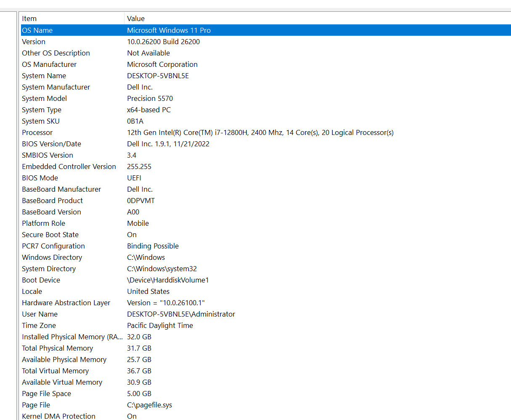
Task: Click the 32.0 GB value
Action: pyautogui.click(x=139, y=337)
